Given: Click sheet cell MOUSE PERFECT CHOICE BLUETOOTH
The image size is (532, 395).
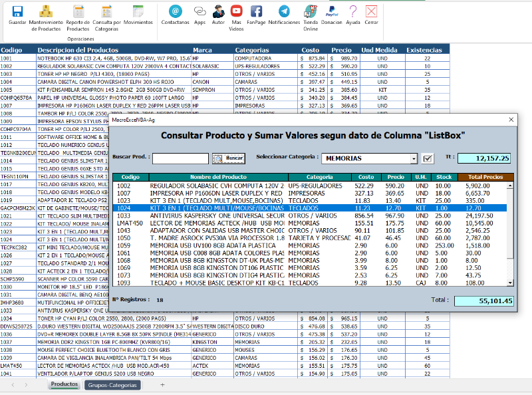Looking at the screenshot, I should point(114,350).
